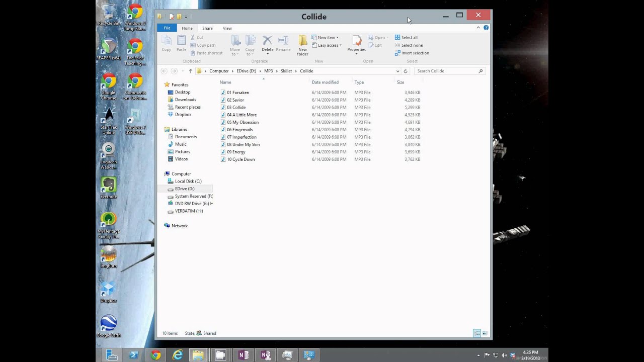Open the File menu tab
The height and width of the screenshot is (362, 644).
pos(167,28)
